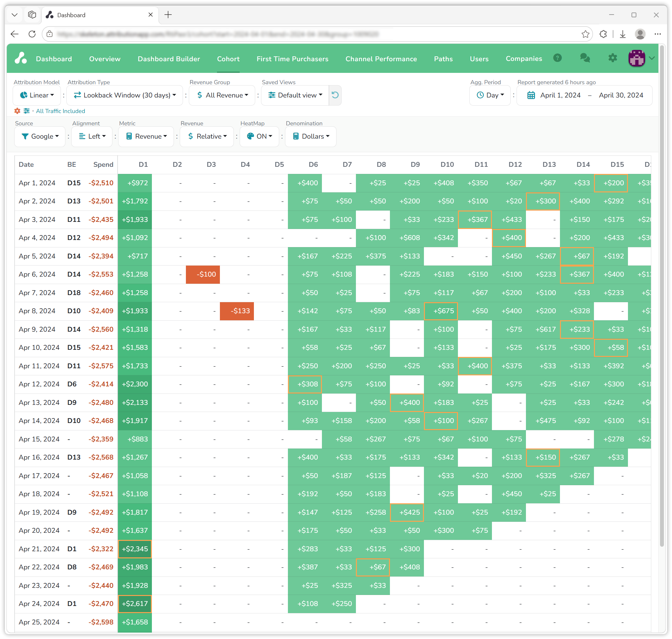Click the red -$100 heatmap cell
The image size is (672, 639).
(203, 275)
